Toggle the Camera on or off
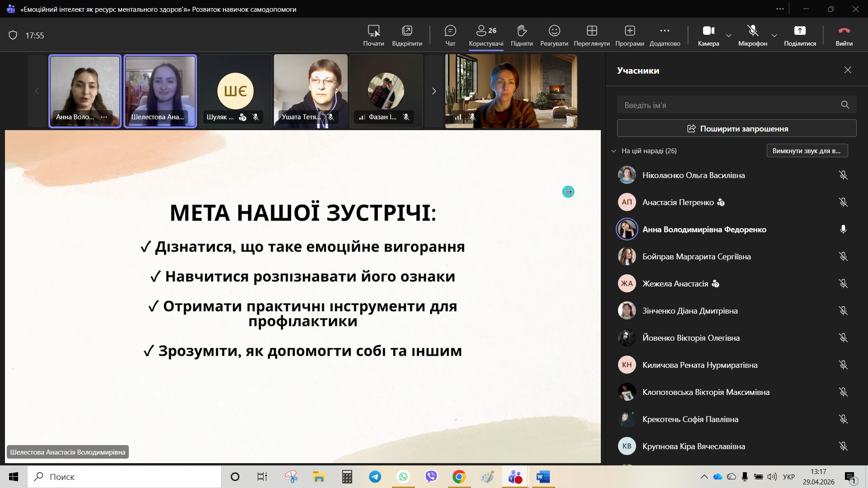 coord(708,35)
